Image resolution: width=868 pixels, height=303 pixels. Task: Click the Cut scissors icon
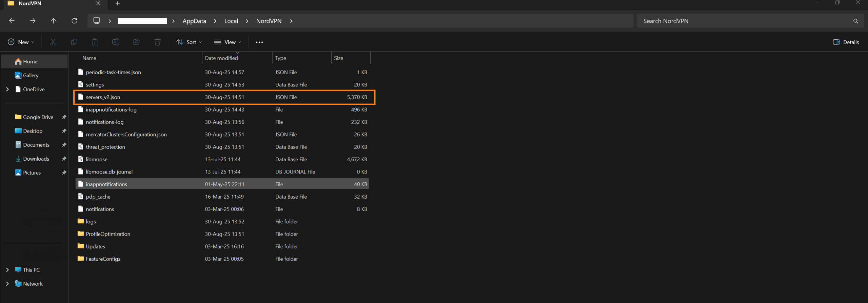coord(53,42)
